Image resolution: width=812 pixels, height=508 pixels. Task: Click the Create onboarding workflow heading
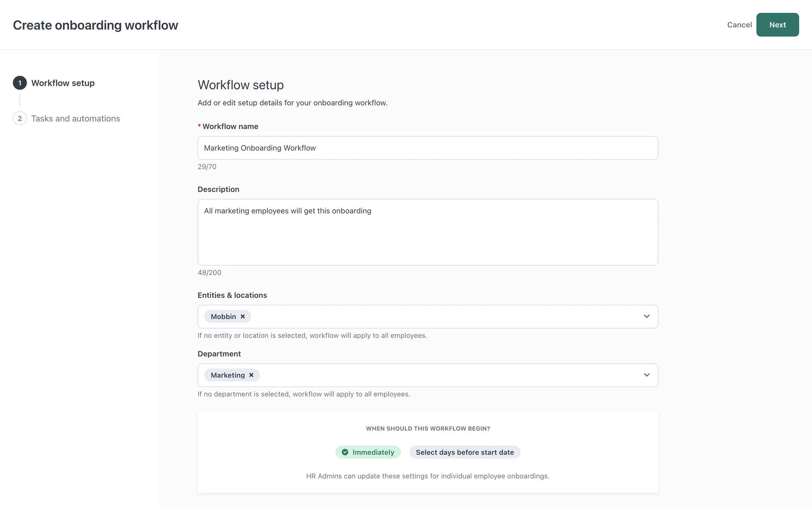(96, 25)
